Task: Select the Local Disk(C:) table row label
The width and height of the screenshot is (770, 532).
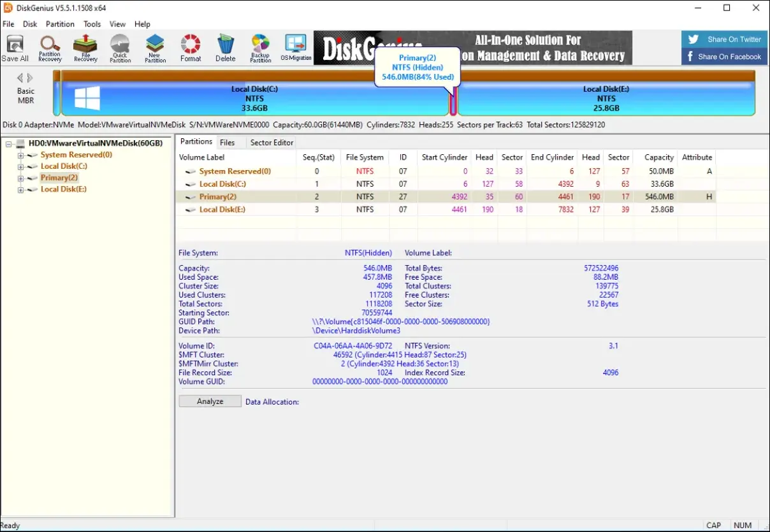Action: 222,184
